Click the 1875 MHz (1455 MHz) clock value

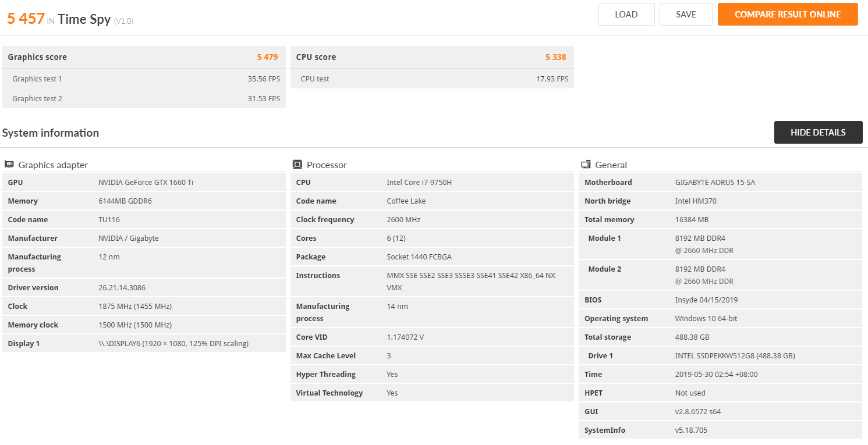[135, 306]
